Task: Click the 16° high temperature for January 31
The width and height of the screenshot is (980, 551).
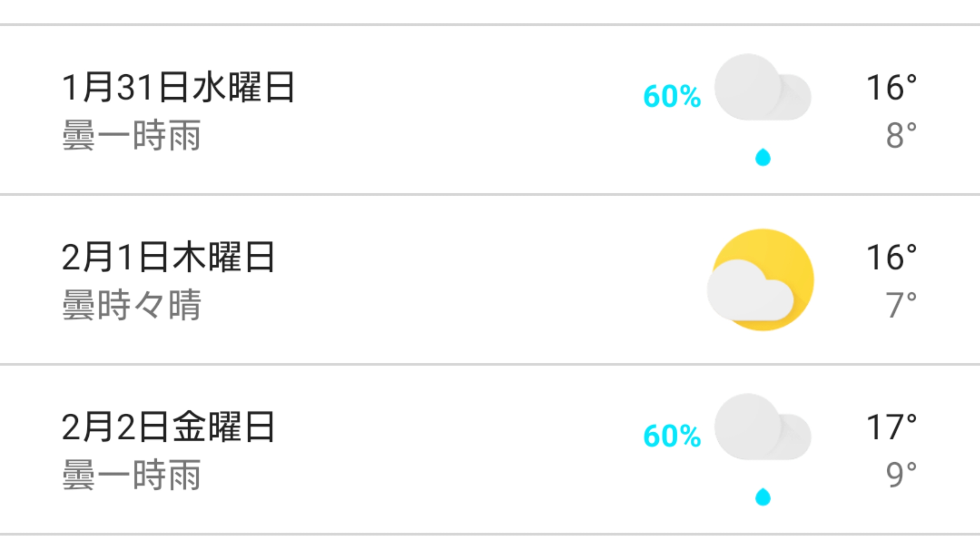Action: [891, 87]
